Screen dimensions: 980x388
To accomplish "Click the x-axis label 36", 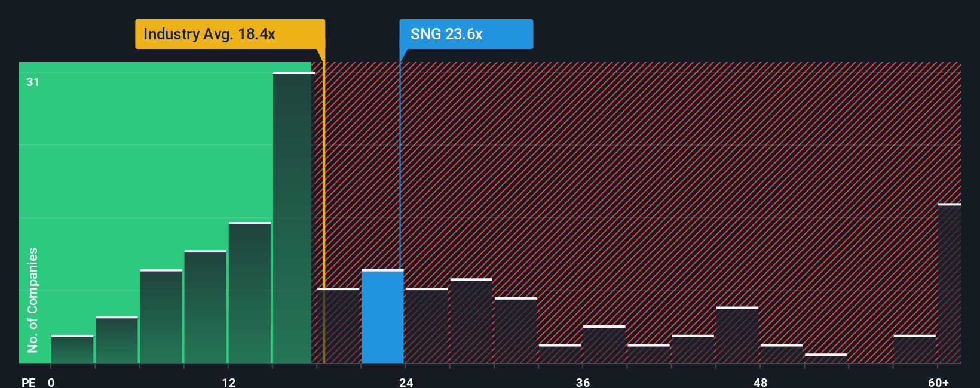I will click(583, 382).
